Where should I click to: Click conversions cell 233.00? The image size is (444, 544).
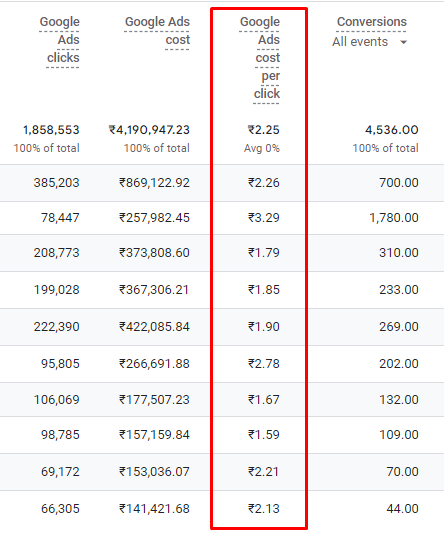pyautogui.click(x=399, y=290)
